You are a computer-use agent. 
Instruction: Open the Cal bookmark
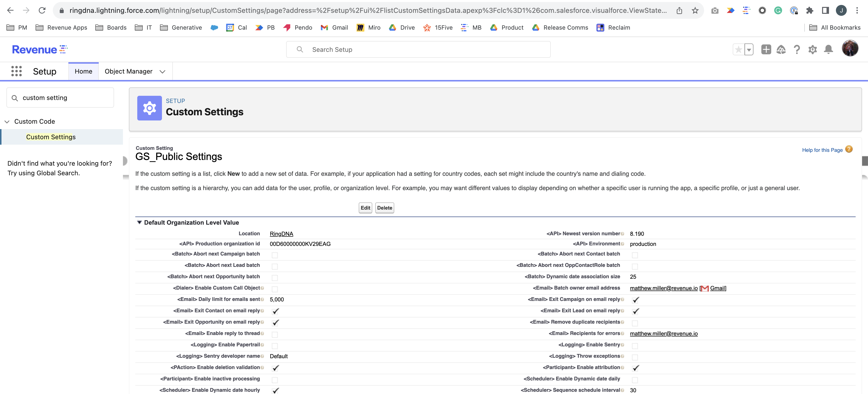(237, 28)
